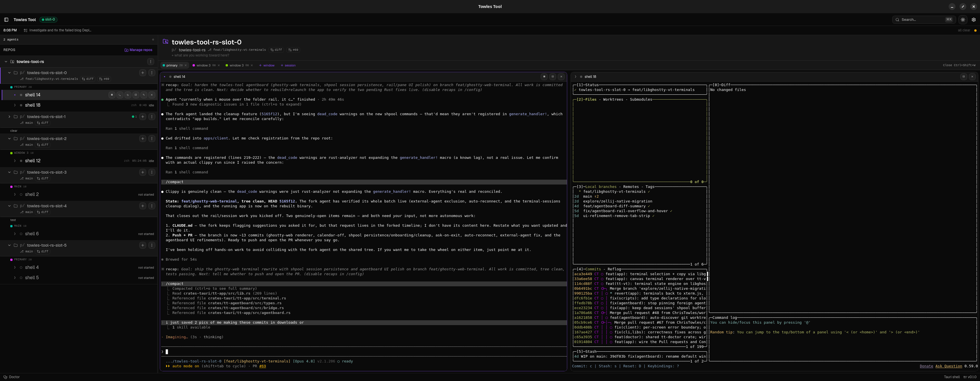Add a new window tab
The image size is (980, 381).
click(x=267, y=66)
